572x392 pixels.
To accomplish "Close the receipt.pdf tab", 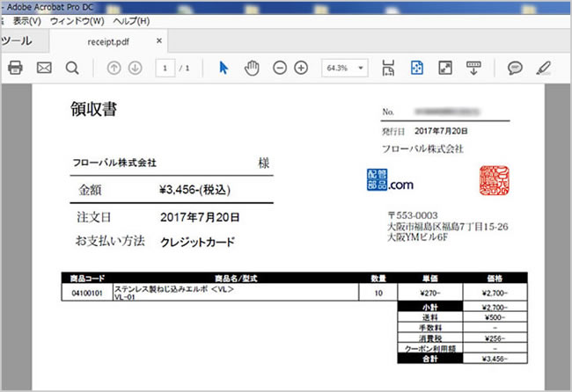I will (x=159, y=40).
